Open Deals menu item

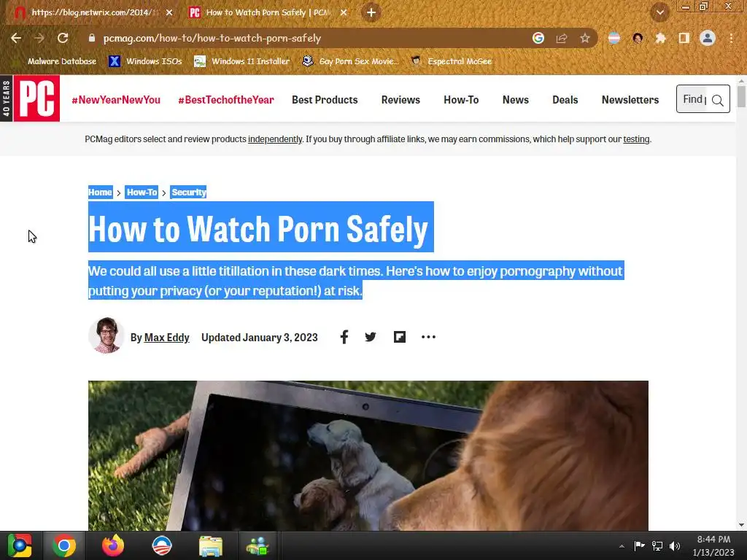565,99
